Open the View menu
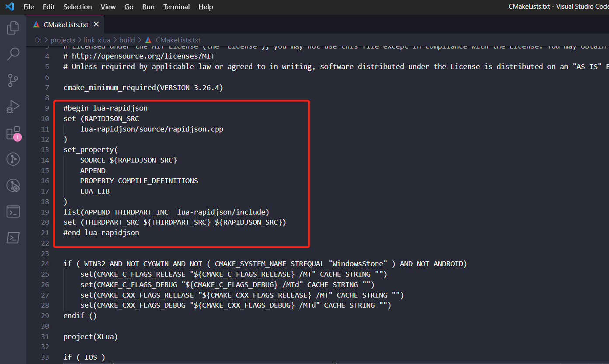 coord(108,7)
